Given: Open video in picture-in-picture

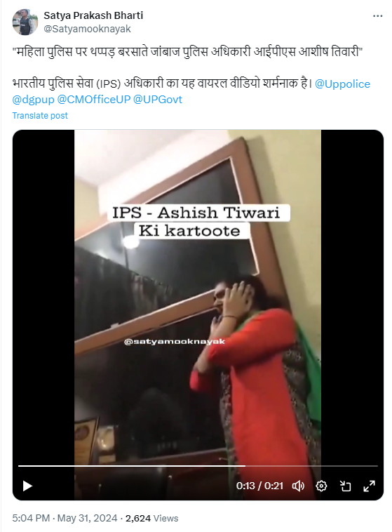Looking at the screenshot, I should point(345,486).
